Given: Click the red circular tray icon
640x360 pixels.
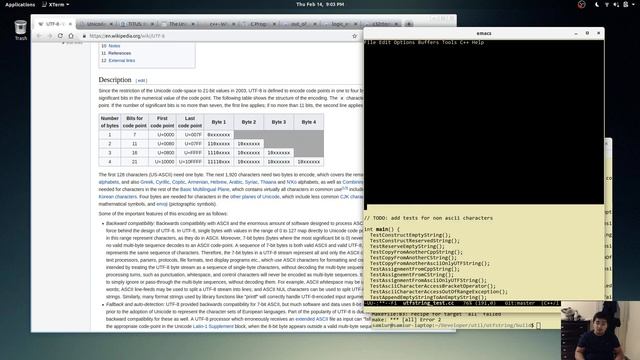Looking at the screenshot, I should coord(582,4).
